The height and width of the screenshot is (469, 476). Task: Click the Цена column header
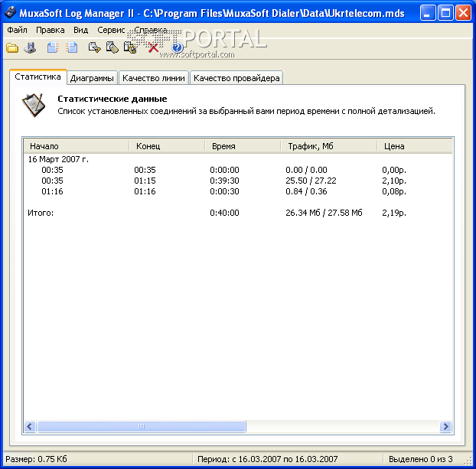tap(415, 146)
